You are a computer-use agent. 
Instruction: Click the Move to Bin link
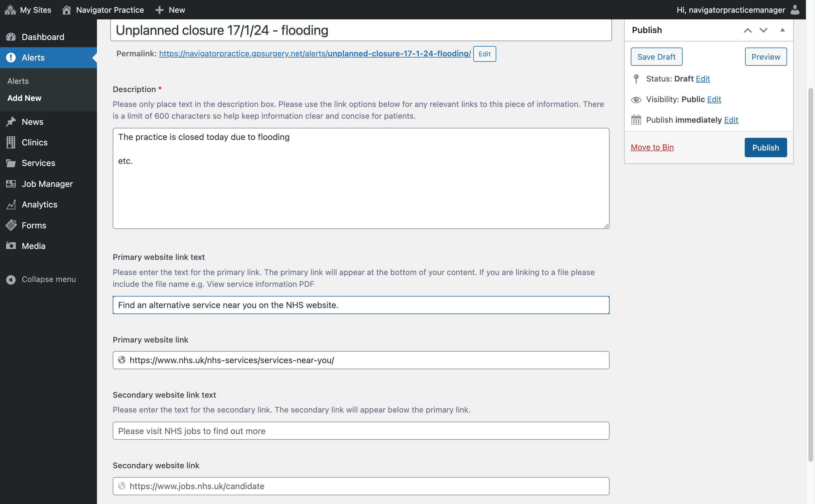[x=652, y=147]
